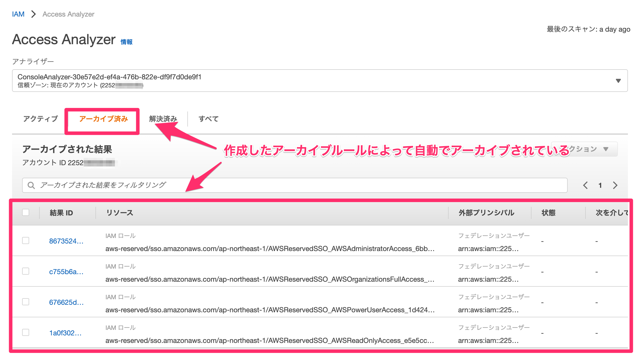Click the AWSOrganizationsFullAccess resource text

tap(270, 279)
